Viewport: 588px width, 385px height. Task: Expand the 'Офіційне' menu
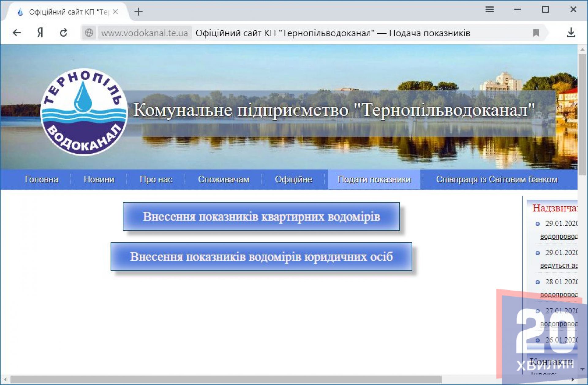(293, 179)
